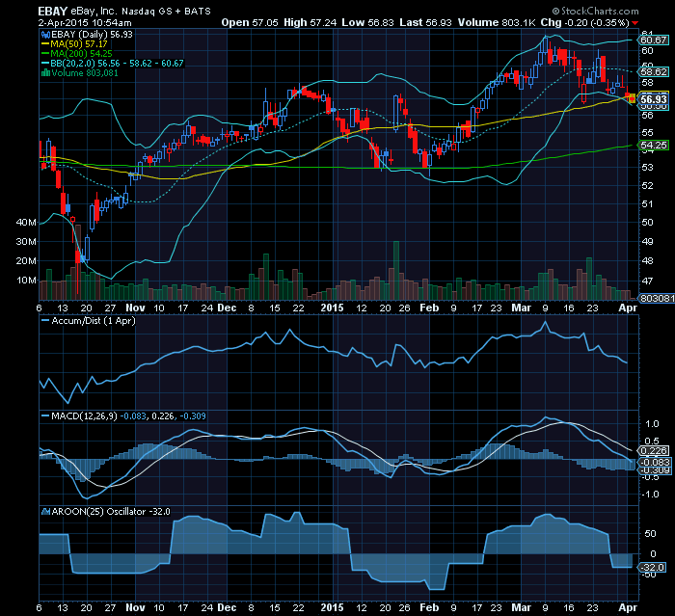Click the 10M volume axis label
Image resolution: width=675 pixels, height=616 pixels.
[x=26, y=281]
